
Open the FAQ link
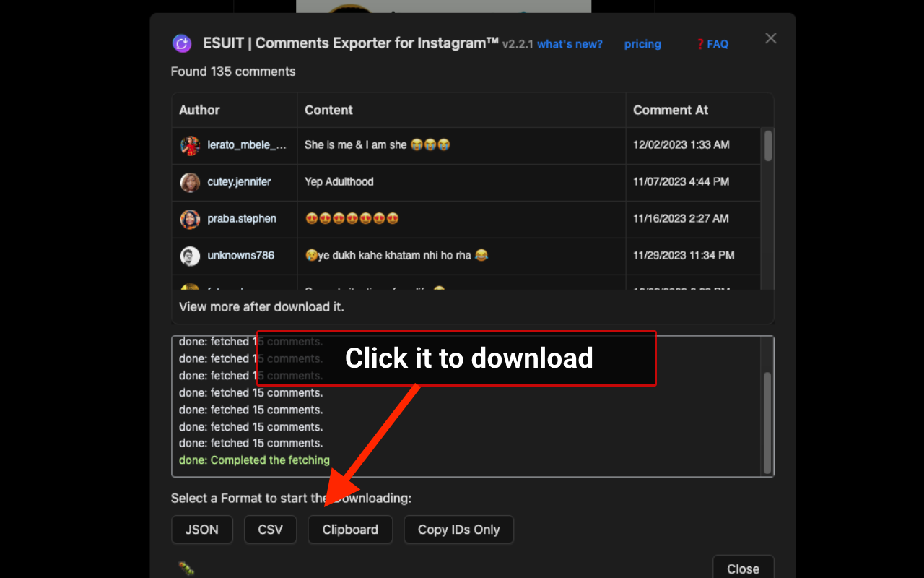pos(717,43)
